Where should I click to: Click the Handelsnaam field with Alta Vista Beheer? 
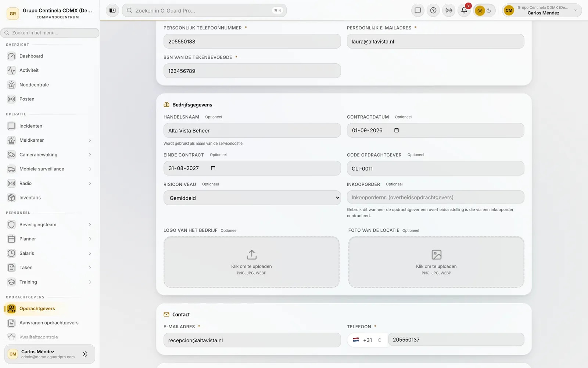click(x=252, y=130)
